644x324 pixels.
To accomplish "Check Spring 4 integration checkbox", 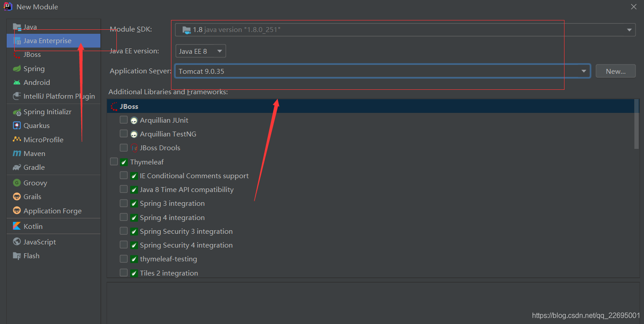I will click(124, 217).
